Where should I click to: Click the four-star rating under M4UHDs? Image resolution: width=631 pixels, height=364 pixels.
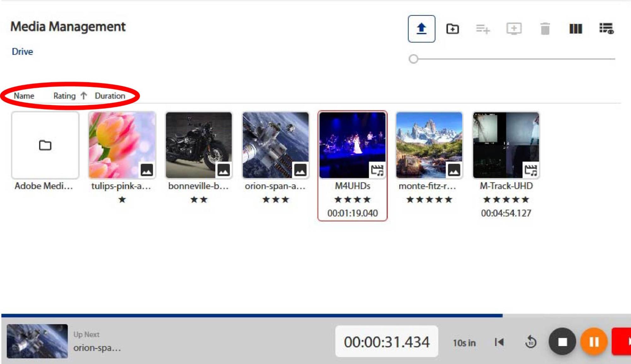pyautogui.click(x=353, y=200)
